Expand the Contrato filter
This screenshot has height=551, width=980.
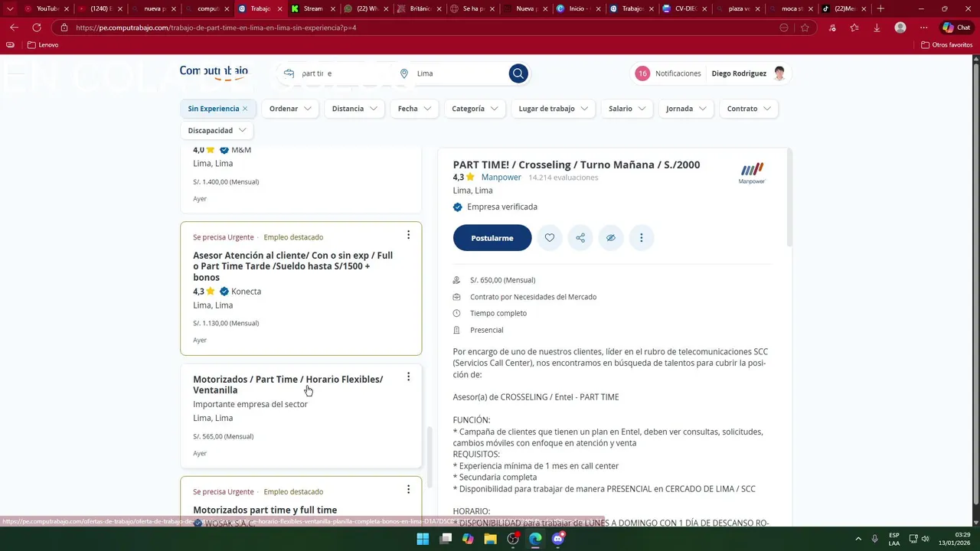(749, 109)
